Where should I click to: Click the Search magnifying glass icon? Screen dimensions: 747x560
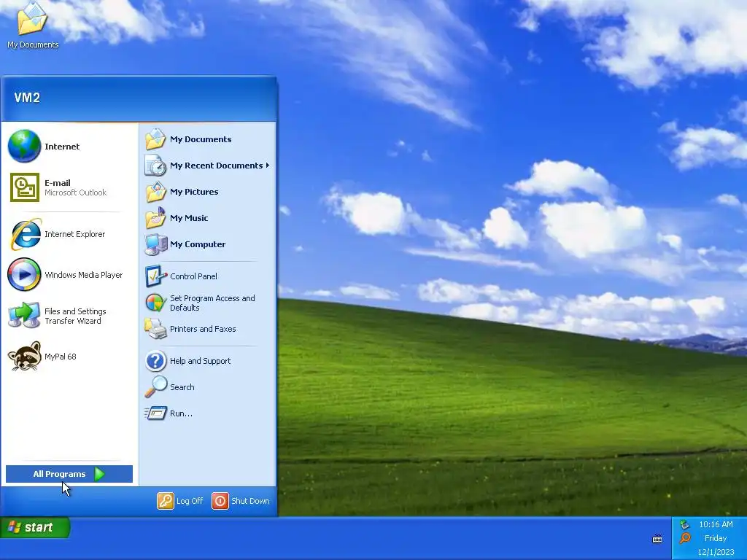click(156, 387)
